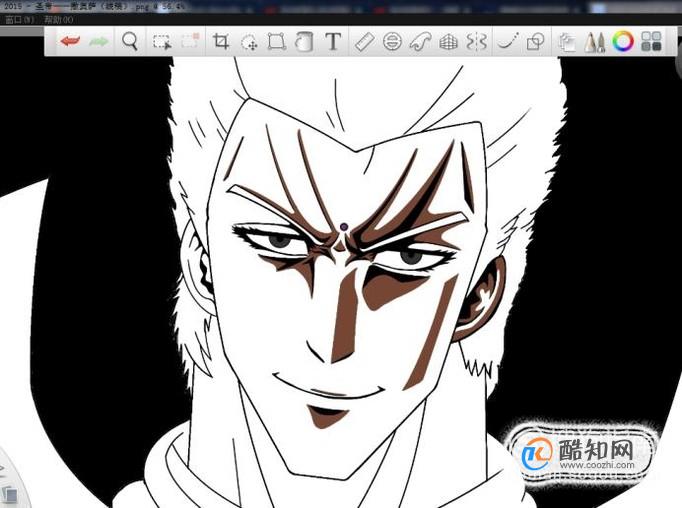
Task: Redo with the green right arrow
Action: [x=99, y=42]
